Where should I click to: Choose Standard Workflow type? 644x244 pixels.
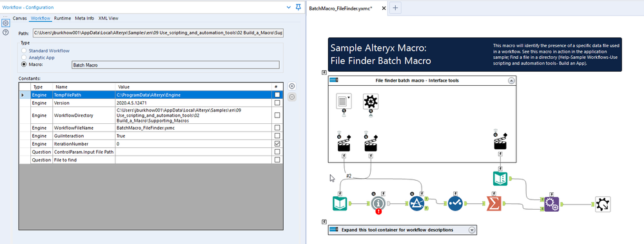[24, 50]
